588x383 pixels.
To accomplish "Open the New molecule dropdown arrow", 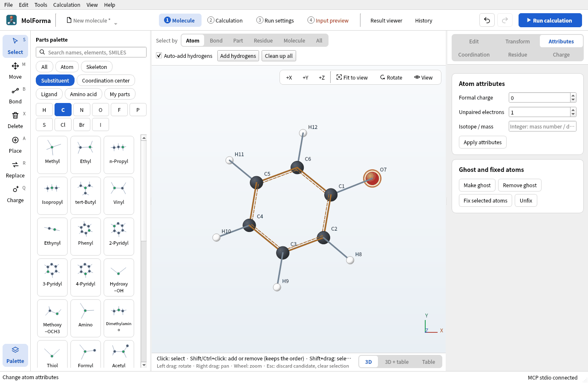I will [x=115, y=23].
